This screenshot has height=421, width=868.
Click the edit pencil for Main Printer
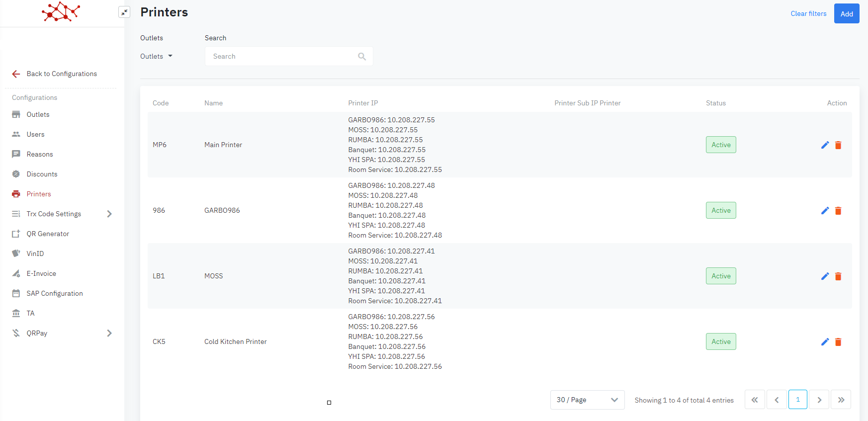[825, 145]
